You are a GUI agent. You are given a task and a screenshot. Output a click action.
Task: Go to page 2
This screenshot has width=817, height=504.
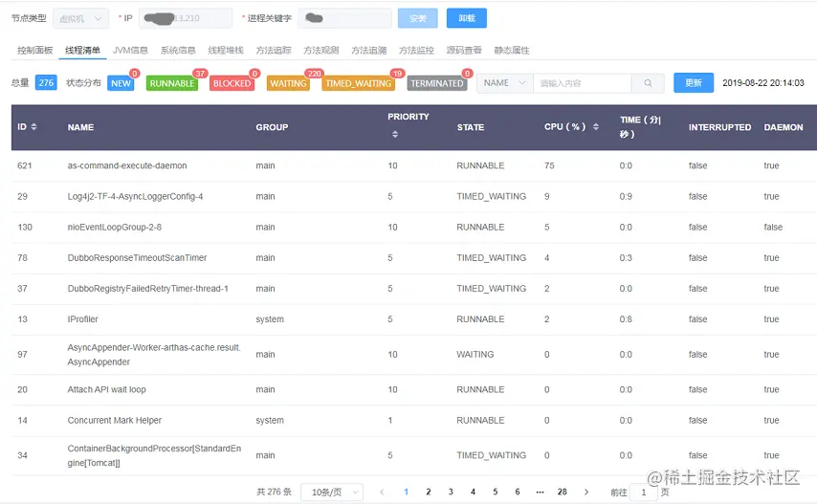pyautogui.click(x=429, y=492)
